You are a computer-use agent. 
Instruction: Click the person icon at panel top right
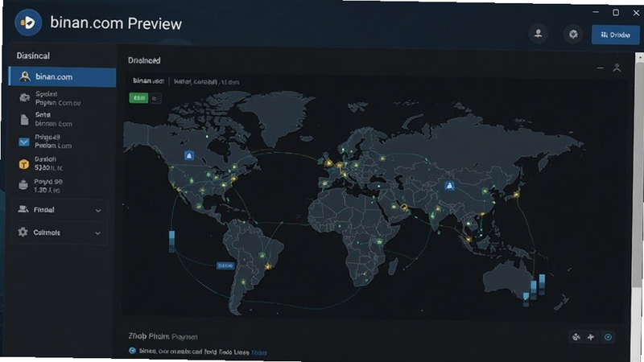pyautogui.click(x=617, y=68)
